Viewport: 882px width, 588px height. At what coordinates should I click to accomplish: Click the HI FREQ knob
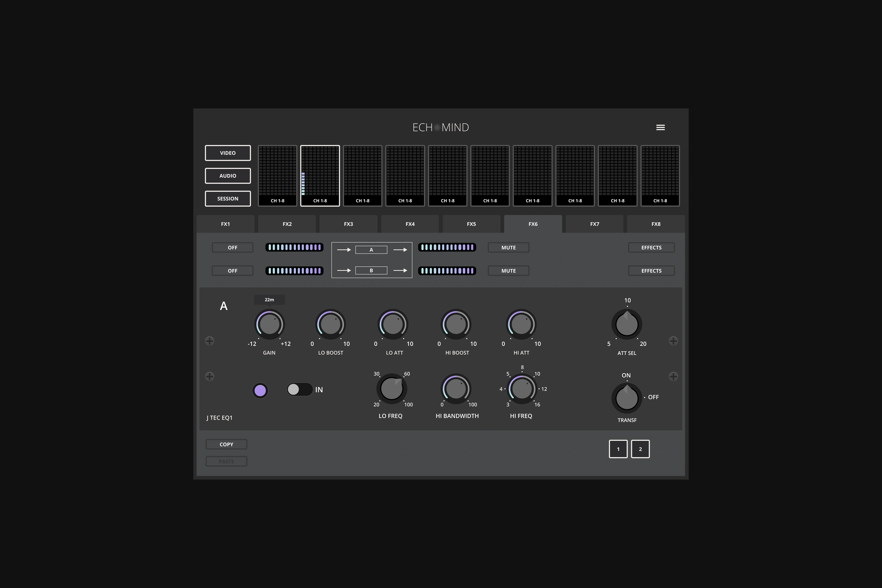coord(522,389)
